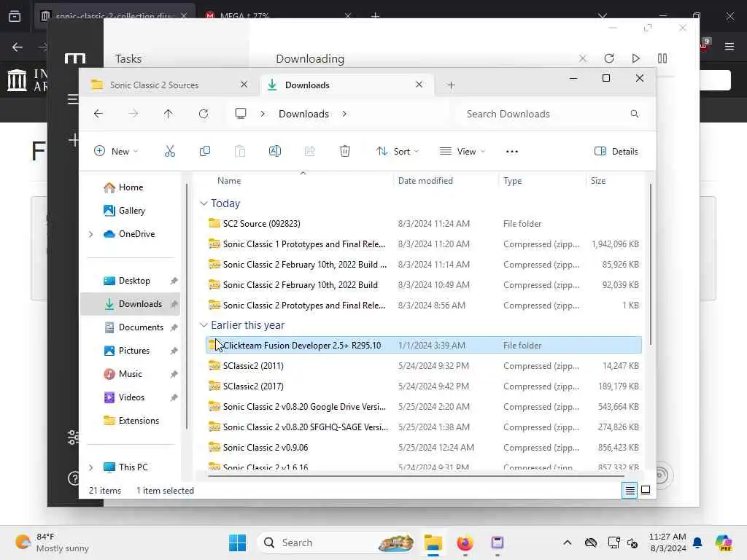
Task: Open Desktop in the navigation pane
Action: (x=127, y=281)
